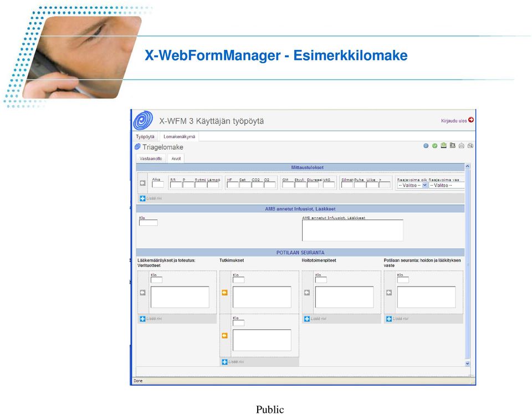
Task: Focus the Rytmi input field
Action: 201,185
